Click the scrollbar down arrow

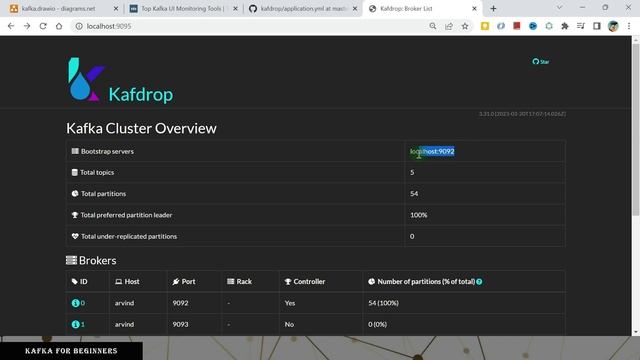pos(636,332)
